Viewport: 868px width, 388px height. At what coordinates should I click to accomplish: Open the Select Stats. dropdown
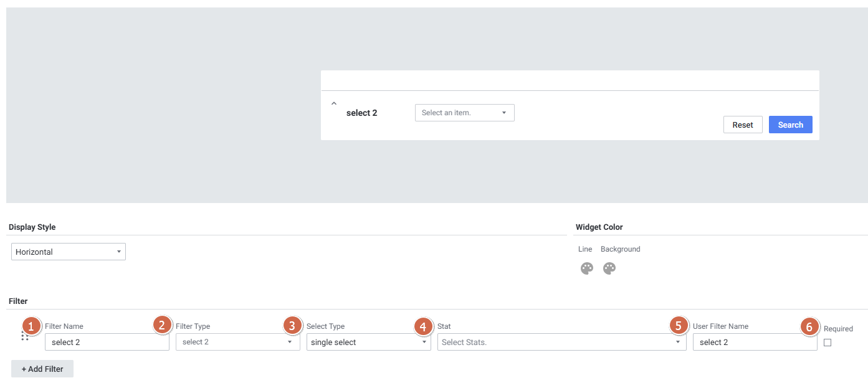tap(561, 342)
